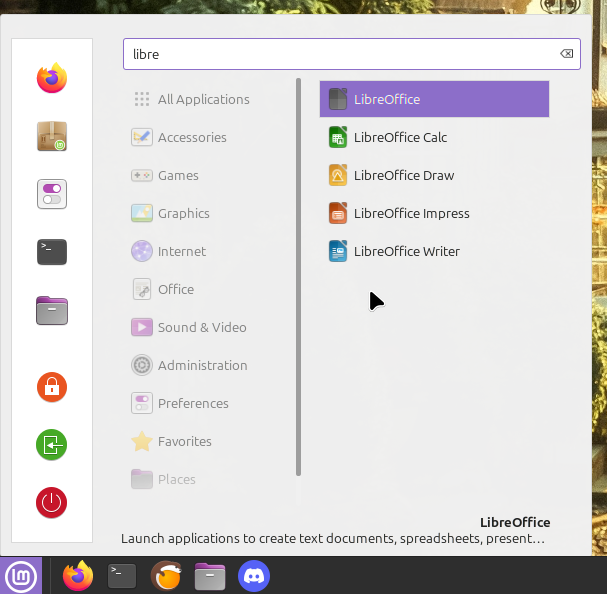Click the orange Lock Screen button
Image resolution: width=607 pixels, height=594 pixels.
pyautogui.click(x=52, y=387)
